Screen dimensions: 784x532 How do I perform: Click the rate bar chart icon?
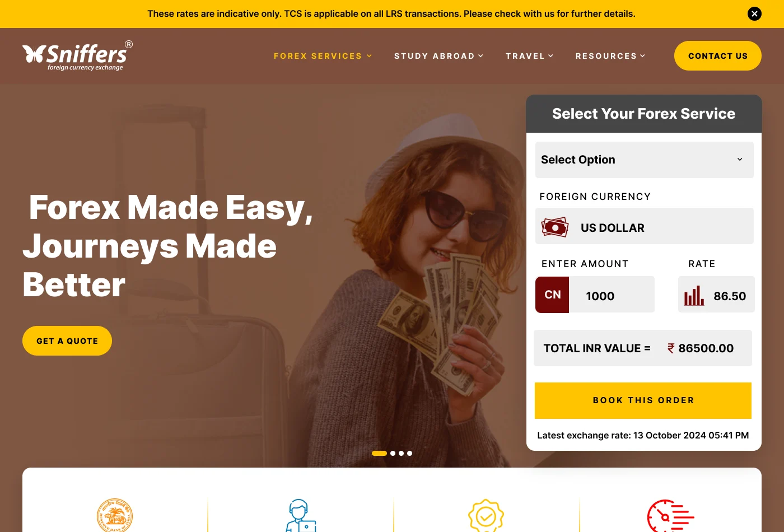[694, 296]
